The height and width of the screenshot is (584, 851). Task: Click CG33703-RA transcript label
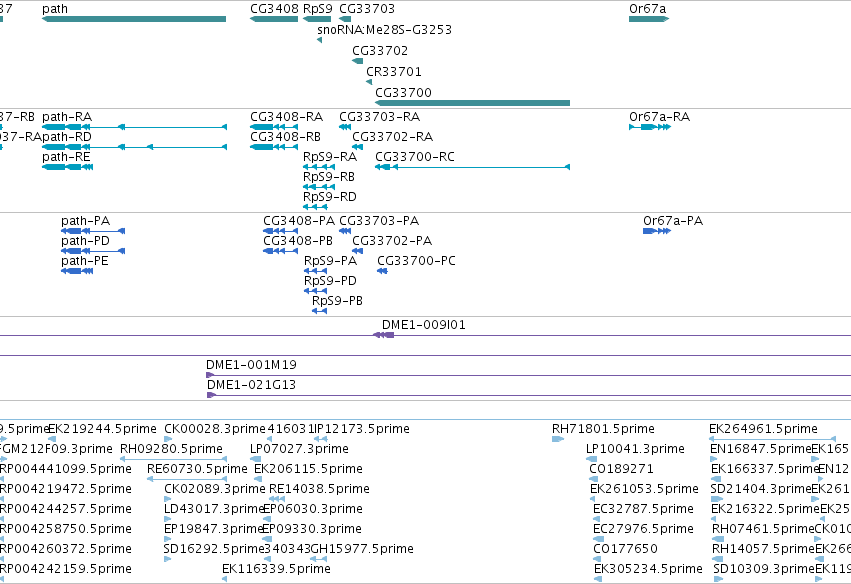coord(379,117)
